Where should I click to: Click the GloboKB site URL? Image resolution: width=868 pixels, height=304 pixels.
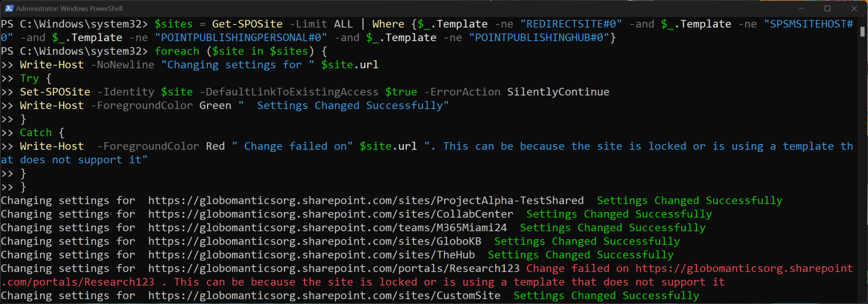(x=315, y=241)
